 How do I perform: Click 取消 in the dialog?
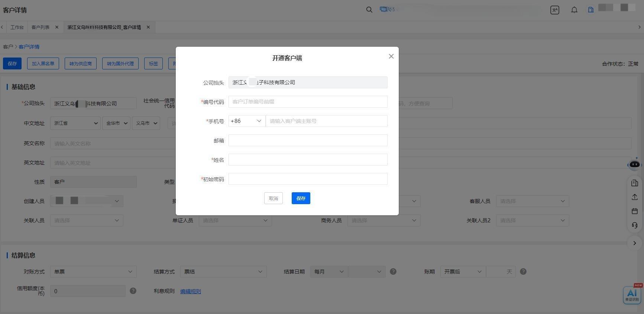274,198
